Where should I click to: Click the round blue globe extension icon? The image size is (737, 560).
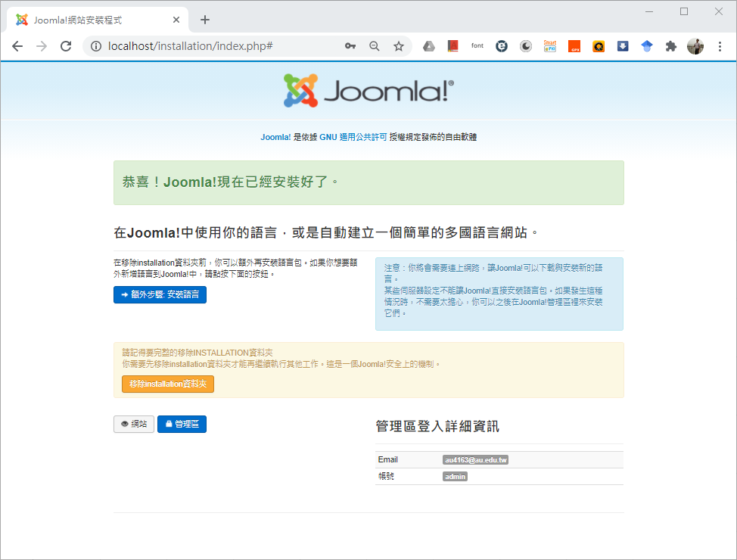[502, 46]
